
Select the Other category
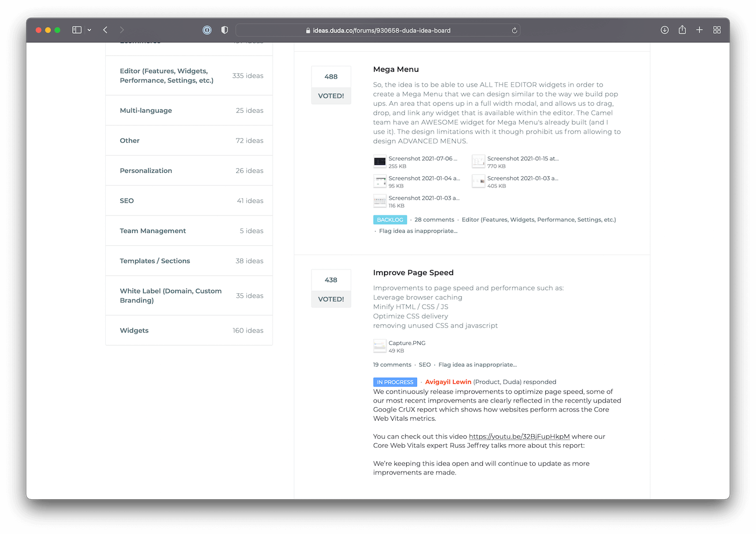189,141
